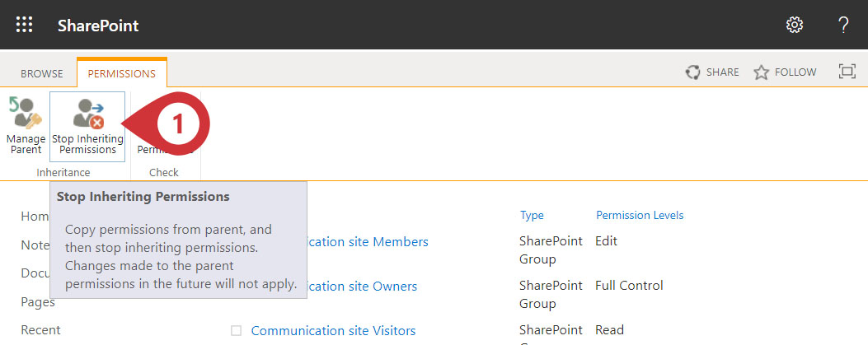868x345 pixels.
Task: Open Communication site Visitors group link
Action: click(333, 331)
